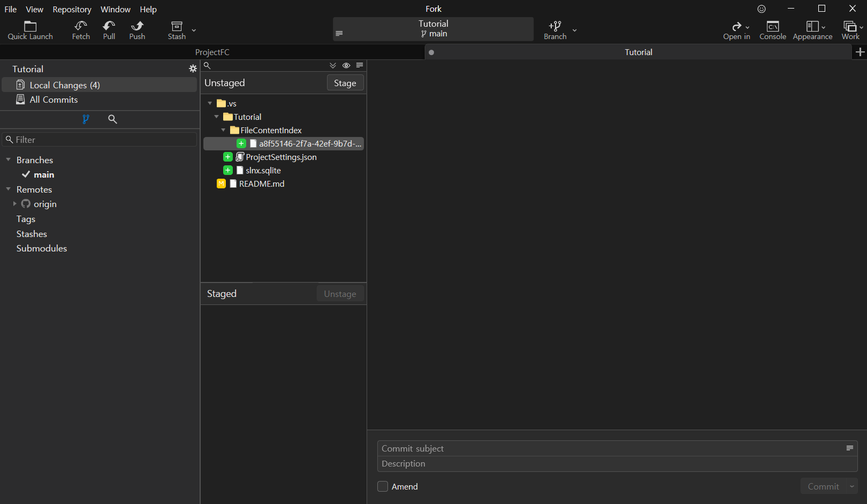Open the Commit button dropdown arrow
The height and width of the screenshot is (504, 867).
coord(851,486)
